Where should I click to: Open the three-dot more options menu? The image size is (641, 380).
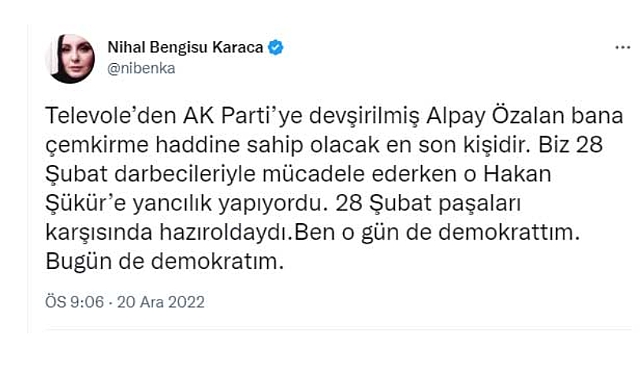pyautogui.click(x=622, y=48)
